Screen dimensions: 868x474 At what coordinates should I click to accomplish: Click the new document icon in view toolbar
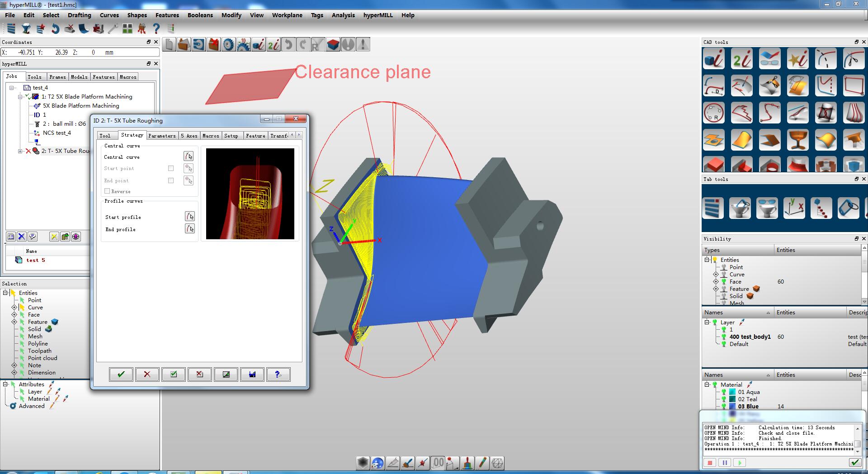(x=169, y=44)
